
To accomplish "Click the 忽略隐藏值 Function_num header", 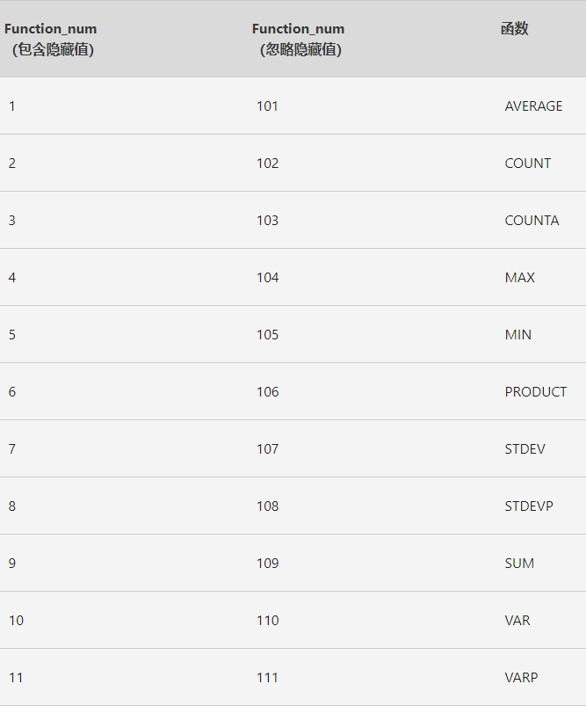I will pyautogui.click(x=299, y=39).
